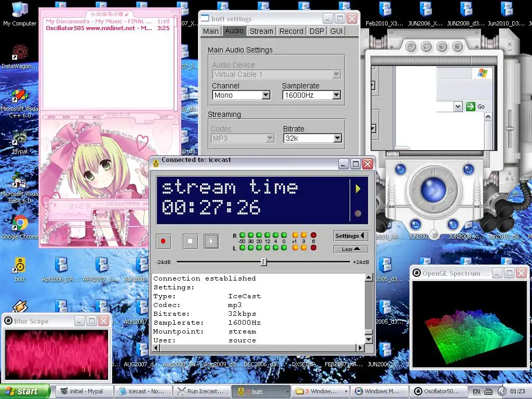Collapse the butt window with the Less button
Image resolution: width=532 pixels, height=399 pixels.
(351, 249)
